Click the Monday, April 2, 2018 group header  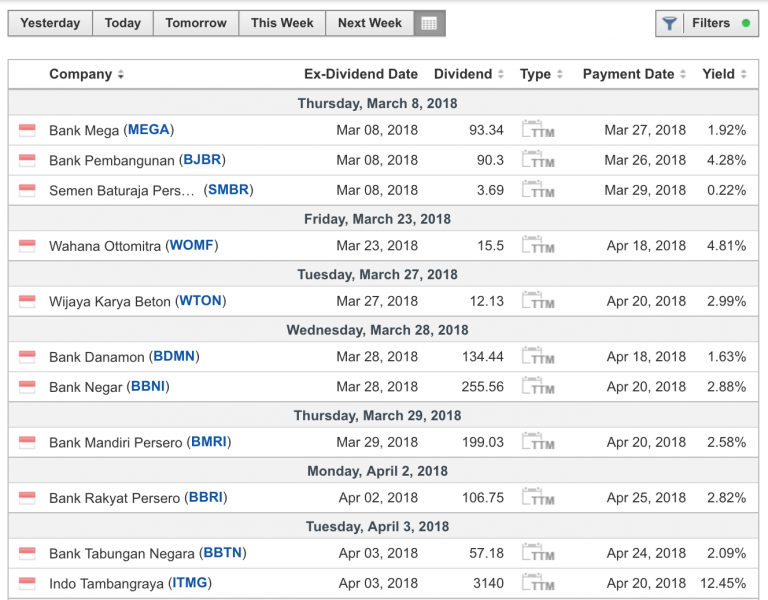tap(378, 471)
